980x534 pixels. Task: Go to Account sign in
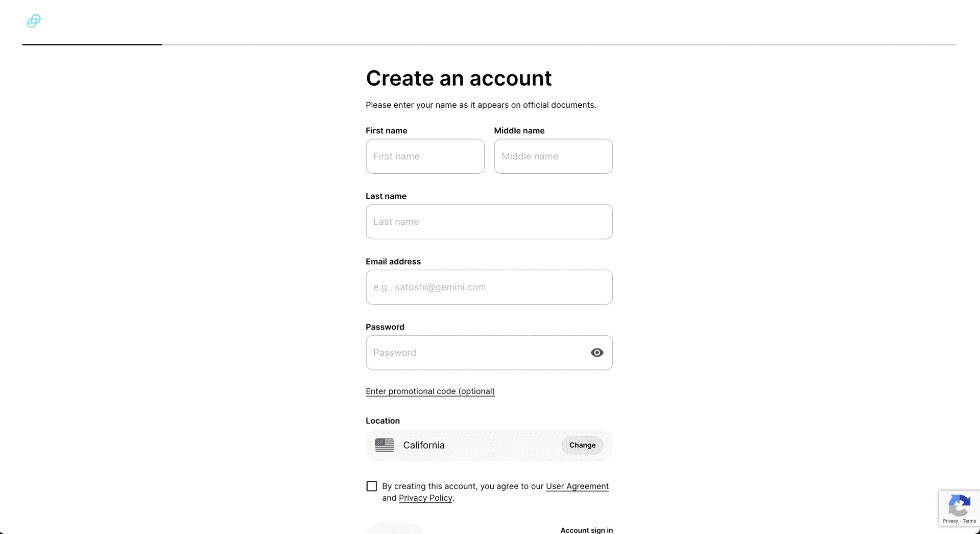[x=586, y=530]
